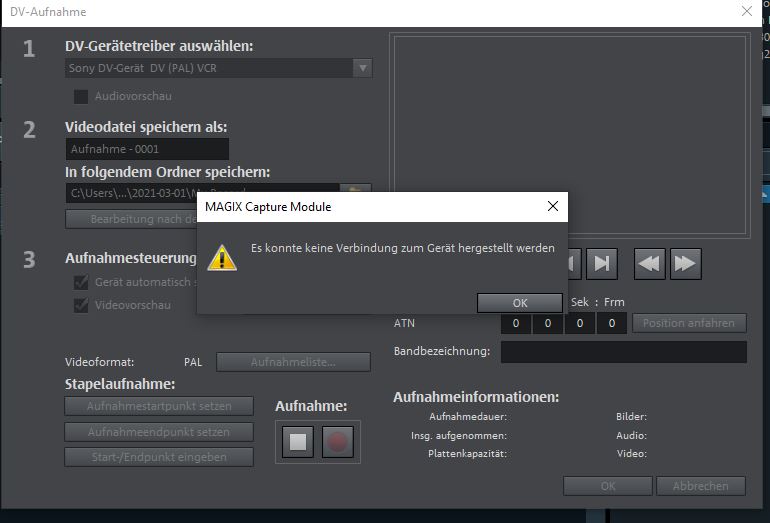This screenshot has height=523, width=770.
Task: Stop recording with the square stop button
Action: (298, 441)
